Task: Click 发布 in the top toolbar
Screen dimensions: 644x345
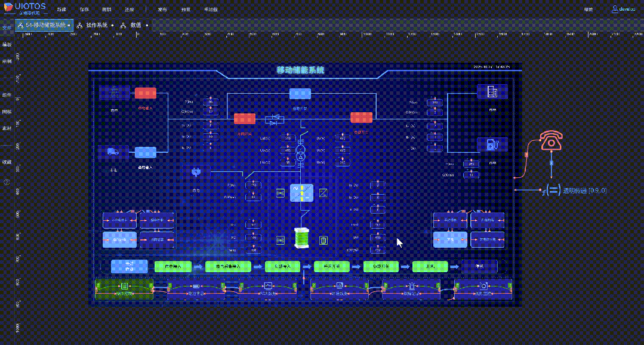Action: tap(162, 9)
